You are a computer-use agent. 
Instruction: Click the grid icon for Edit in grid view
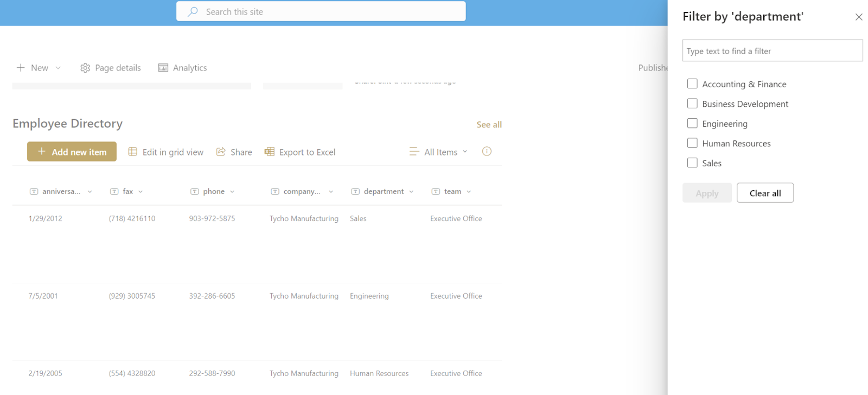pos(132,152)
